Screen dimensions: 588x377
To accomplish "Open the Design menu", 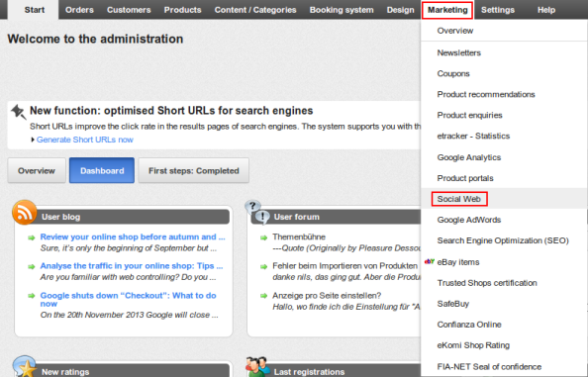I will coord(401,10).
